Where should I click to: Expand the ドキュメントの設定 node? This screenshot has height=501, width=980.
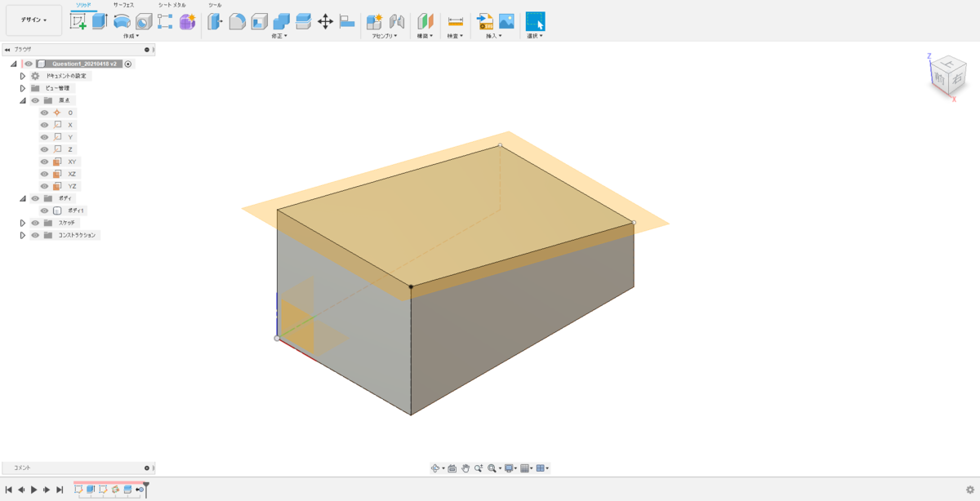point(23,76)
